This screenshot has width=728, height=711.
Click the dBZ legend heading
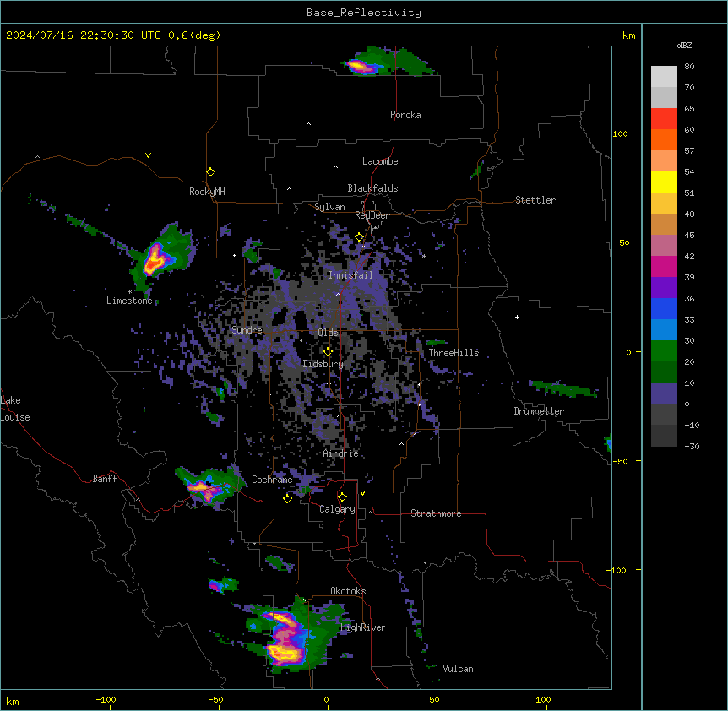click(684, 45)
